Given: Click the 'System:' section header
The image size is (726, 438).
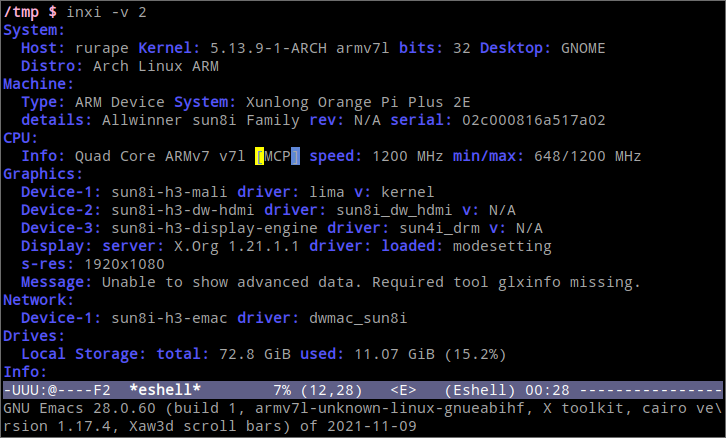Looking at the screenshot, I should point(34,30).
